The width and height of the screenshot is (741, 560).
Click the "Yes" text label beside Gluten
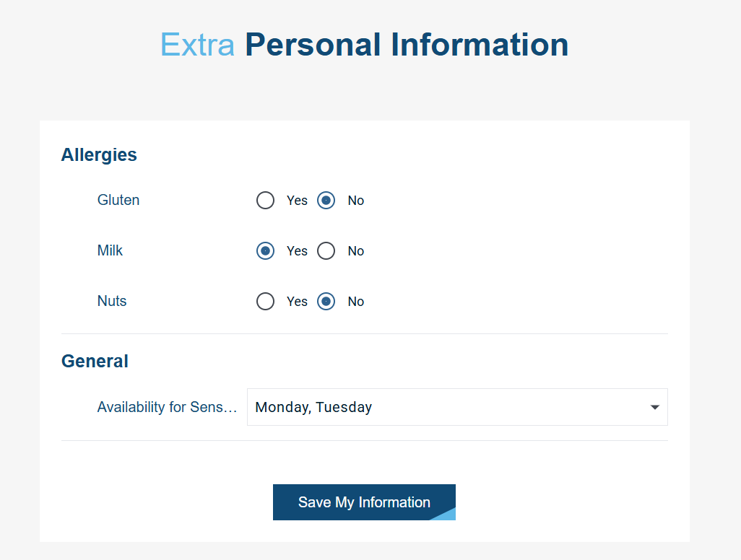pos(297,201)
